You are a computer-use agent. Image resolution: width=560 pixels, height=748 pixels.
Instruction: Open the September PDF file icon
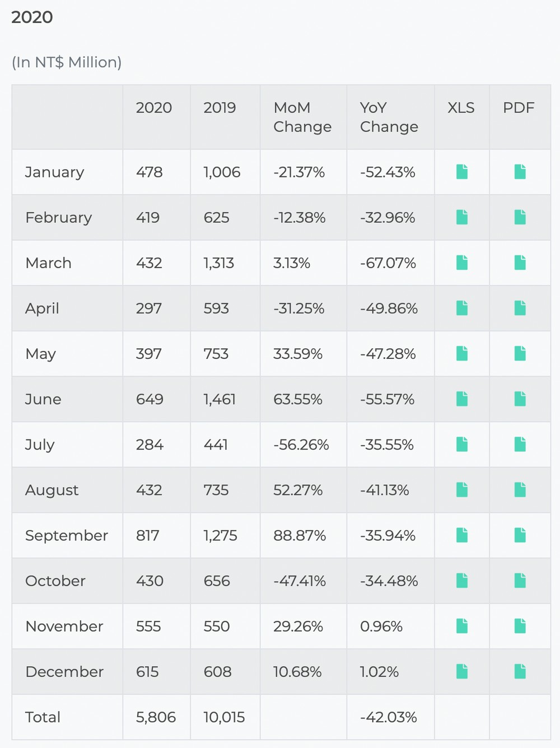tap(520, 535)
